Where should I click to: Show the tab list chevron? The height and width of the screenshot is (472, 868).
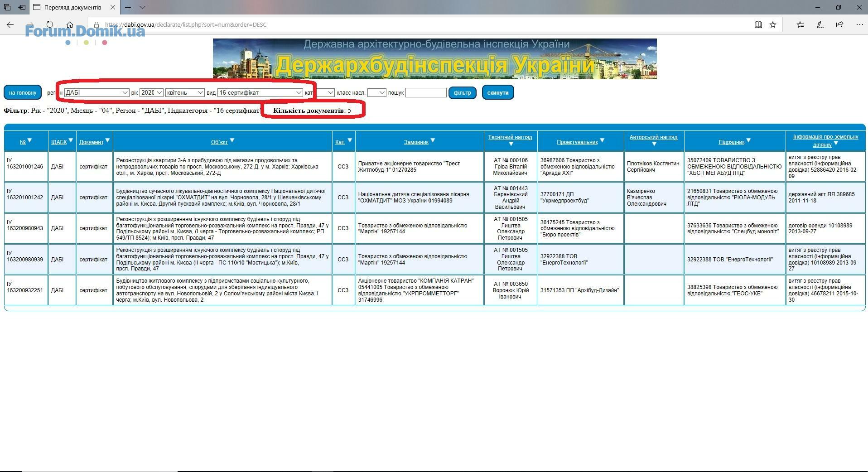pos(142,7)
